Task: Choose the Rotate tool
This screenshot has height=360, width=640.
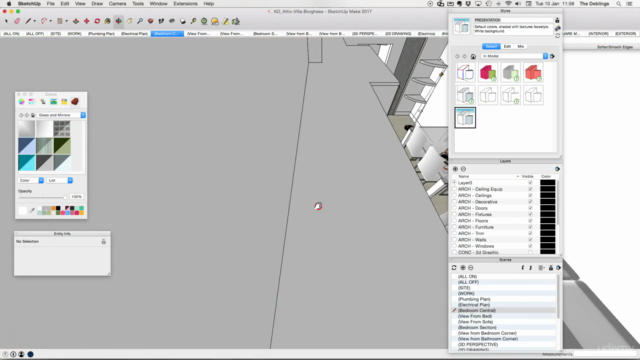Action: [x=97, y=21]
